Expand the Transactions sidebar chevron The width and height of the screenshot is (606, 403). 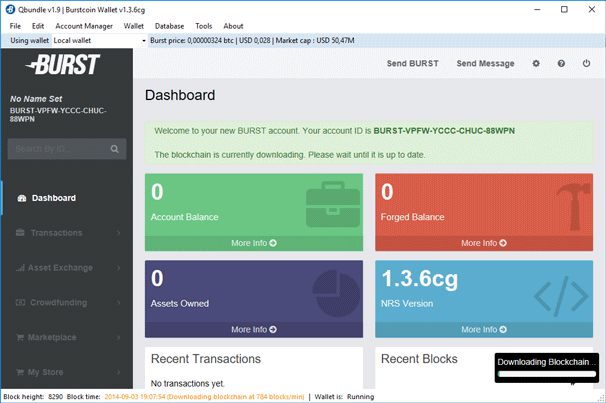click(119, 233)
